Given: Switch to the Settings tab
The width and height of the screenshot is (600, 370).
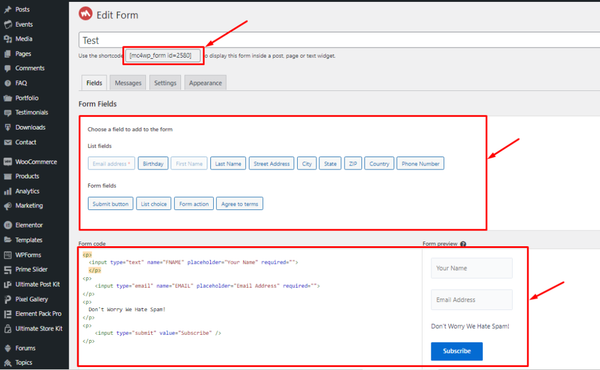Looking at the screenshot, I should click(x=165, y=83).
